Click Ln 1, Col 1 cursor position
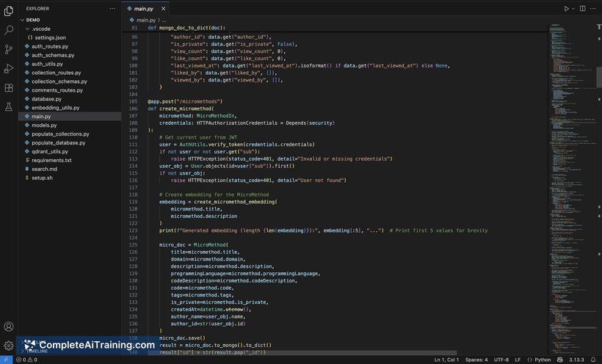The image size is (602, 364). (x=446, y=360)
